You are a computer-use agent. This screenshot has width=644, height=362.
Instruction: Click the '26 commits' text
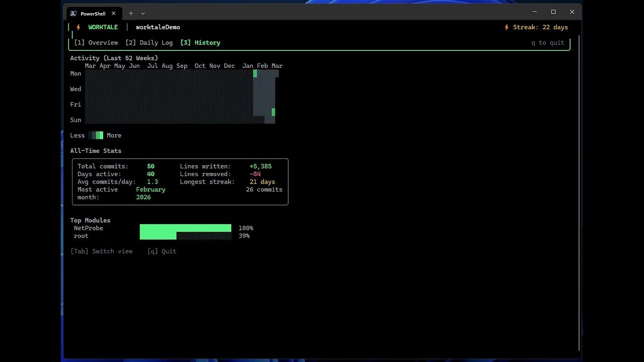[264, 190]
